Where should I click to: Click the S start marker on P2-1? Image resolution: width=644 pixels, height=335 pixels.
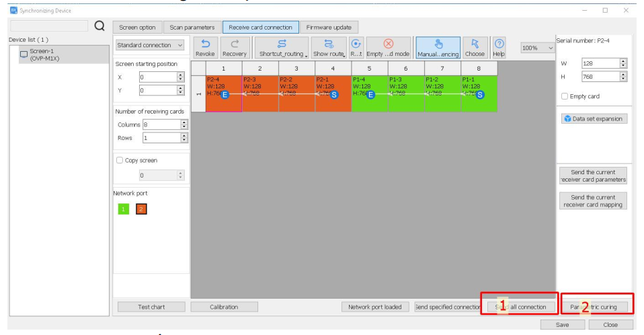click(334, 95)
